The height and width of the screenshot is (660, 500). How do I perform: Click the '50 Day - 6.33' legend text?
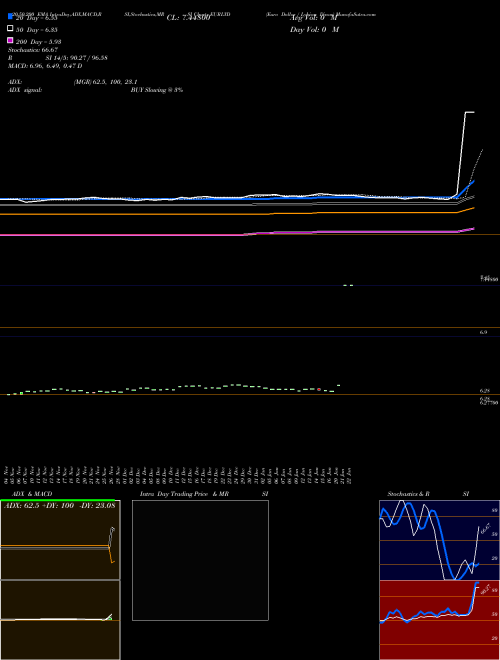(x=37, y=30)
